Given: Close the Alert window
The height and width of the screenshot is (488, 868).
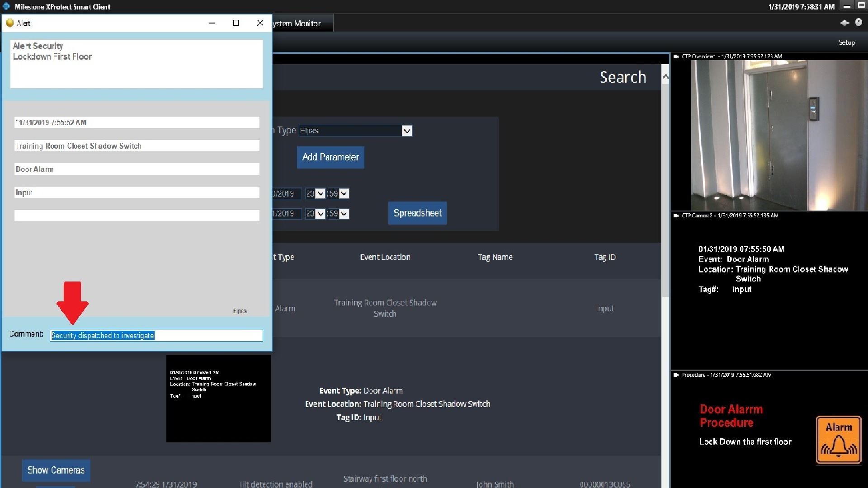Looking at the screenshot, I should click(260, 23).
